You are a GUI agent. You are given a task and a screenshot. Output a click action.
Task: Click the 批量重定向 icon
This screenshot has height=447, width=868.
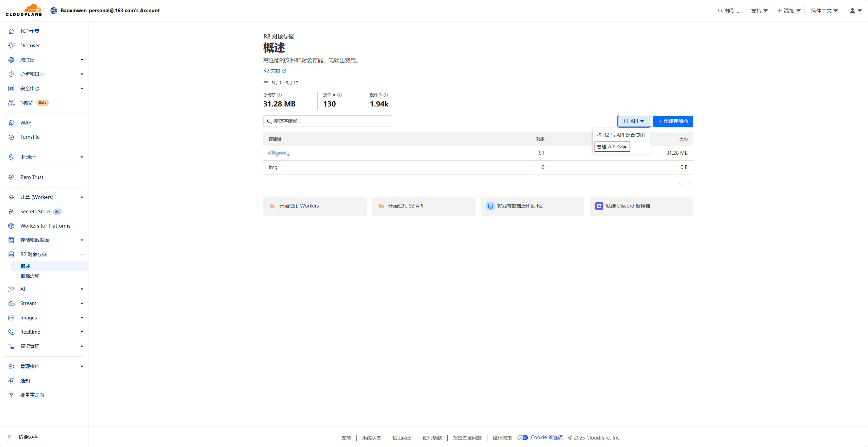point(11,395)
